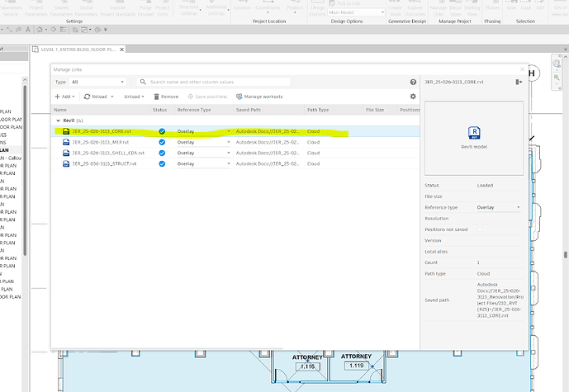569x392 pixels.
Task: Click the Revit model thumbnail icon
Action: click(474, 132)
